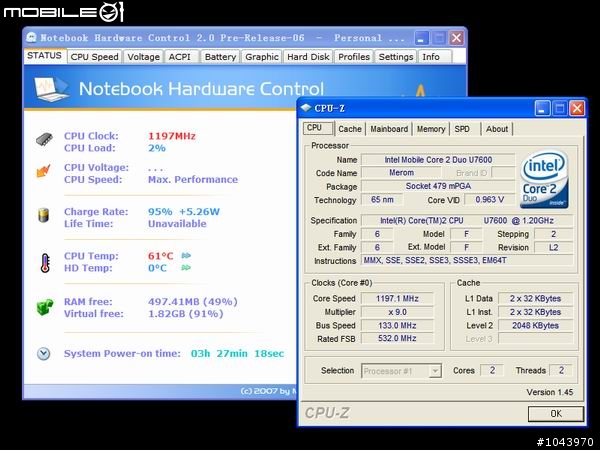
Task: Click the Merom code name field
Action: pyautogui.click(x=401, y=173)
